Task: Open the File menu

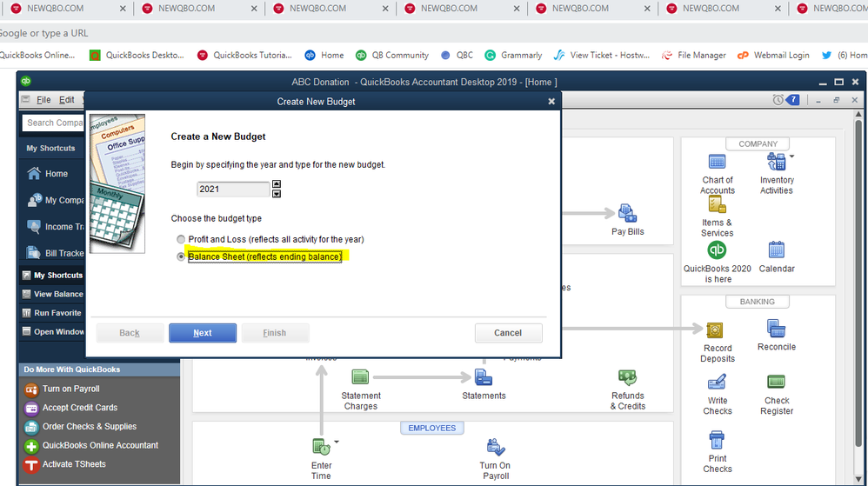Action: point(43,100)
